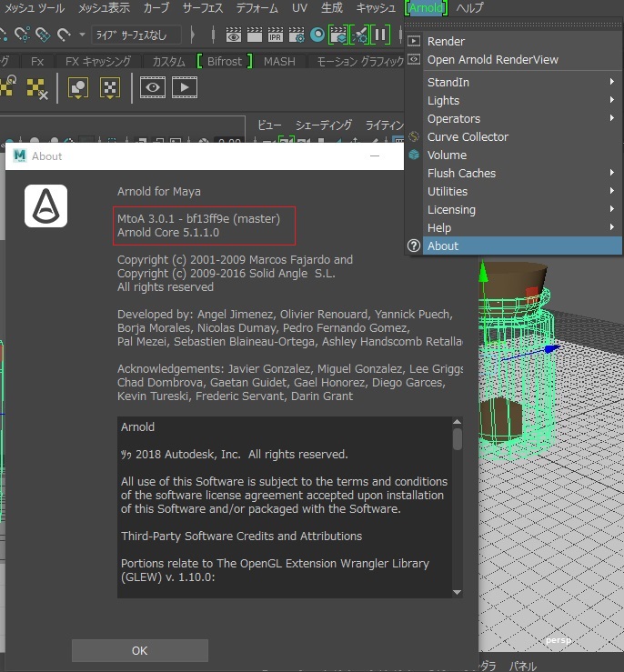This screenshot has width=624, height=672.
Task: Click the shelf icon with checker pattern frame
Action: 110,88
